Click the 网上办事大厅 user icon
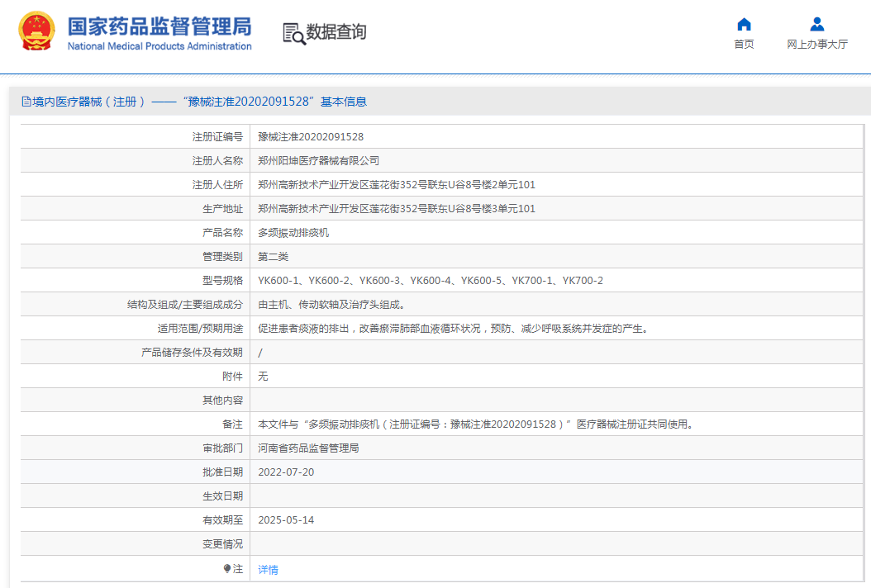Viewport: 871px width, 588px height. 816,24
